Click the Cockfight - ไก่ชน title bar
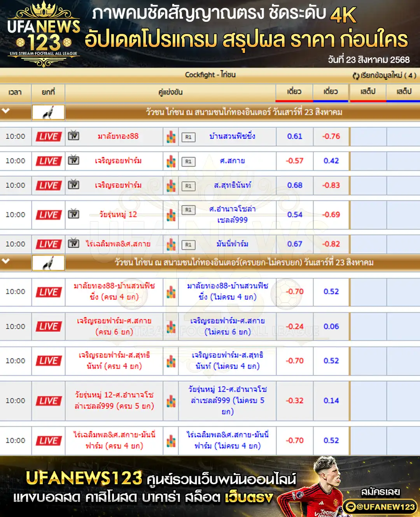The width and height of the screenshot is (420, 517). 210,75
